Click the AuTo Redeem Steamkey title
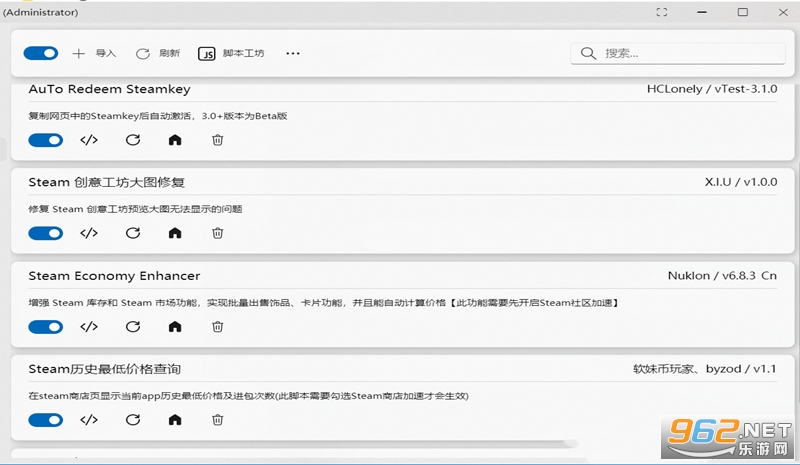Screen dimensions: 800x465 pyautogui.click(x=110, y=89)
